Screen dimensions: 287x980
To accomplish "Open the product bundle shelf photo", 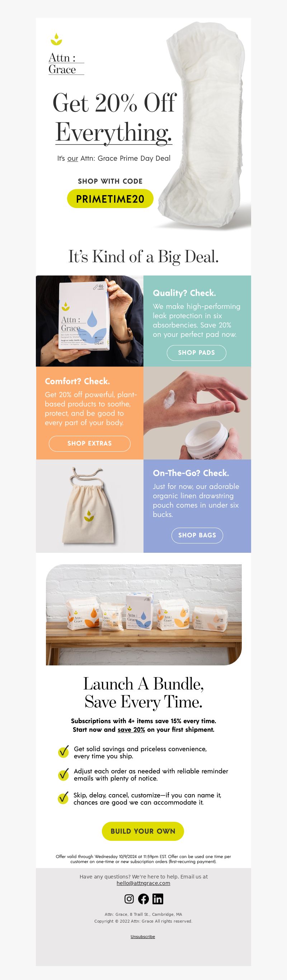I will tap(144, 615).
